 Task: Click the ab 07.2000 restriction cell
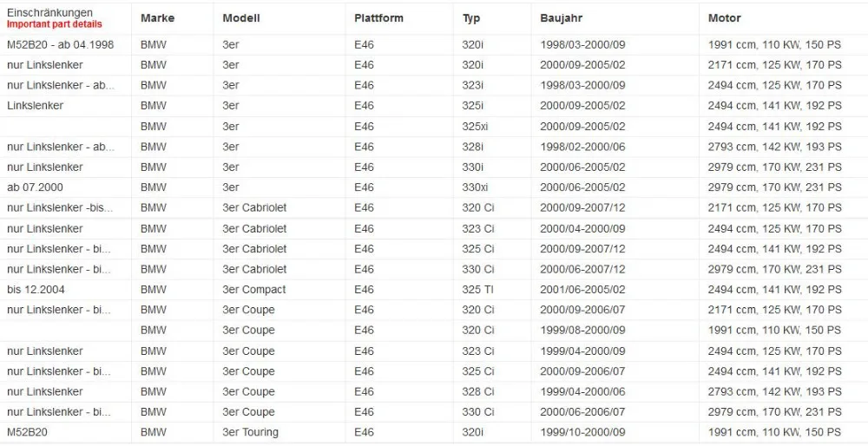[35, 187]
